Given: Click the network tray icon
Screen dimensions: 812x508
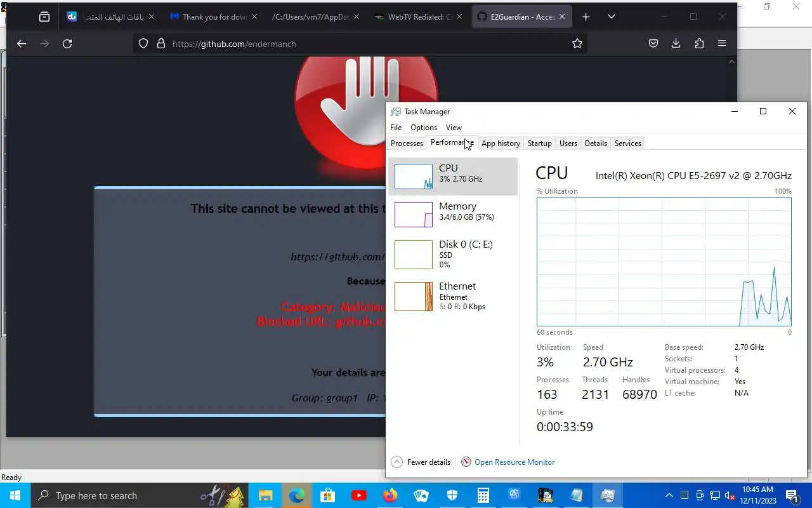Looking at the screenshot, I should tap(715, 495).
